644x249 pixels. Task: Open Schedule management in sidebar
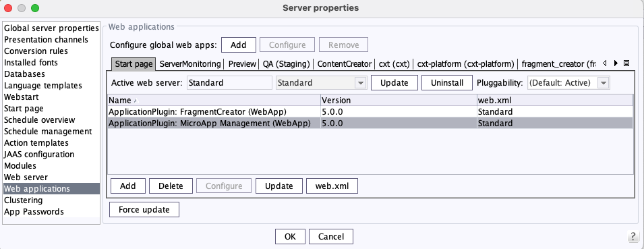pyautogui.click(x=51, y=132)
